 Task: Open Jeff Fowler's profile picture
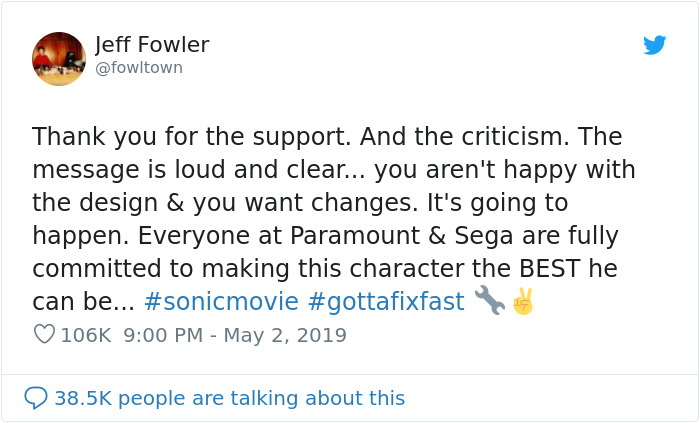[x=59, y=58]
